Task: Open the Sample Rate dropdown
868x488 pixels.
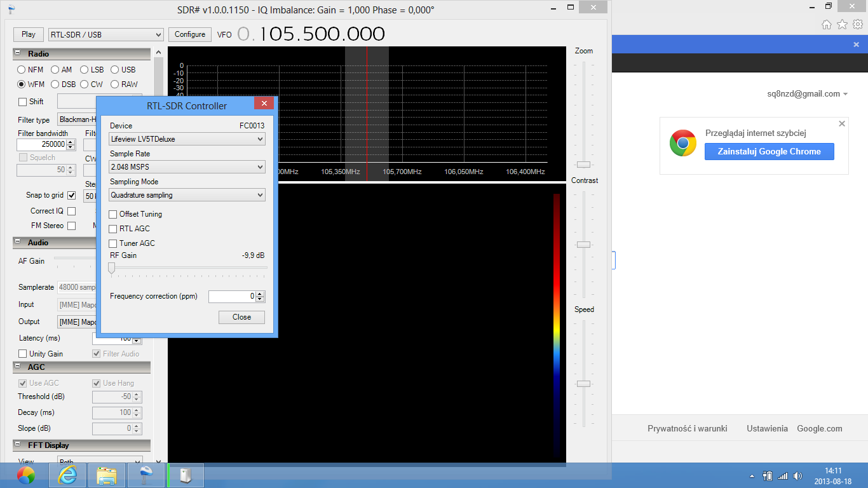Action: 187,167
